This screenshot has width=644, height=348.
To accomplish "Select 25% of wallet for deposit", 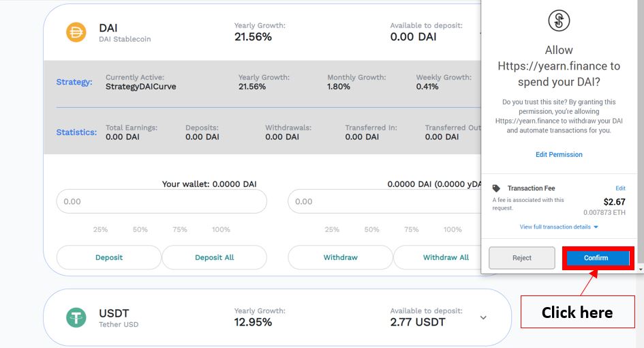I will 100,230.
